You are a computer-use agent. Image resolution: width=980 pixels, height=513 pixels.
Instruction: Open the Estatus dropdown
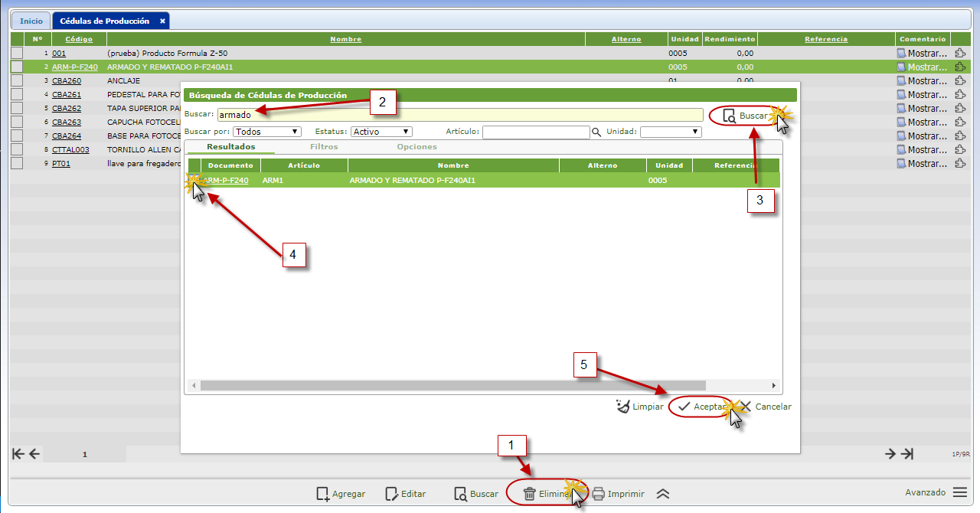(381, 132)
